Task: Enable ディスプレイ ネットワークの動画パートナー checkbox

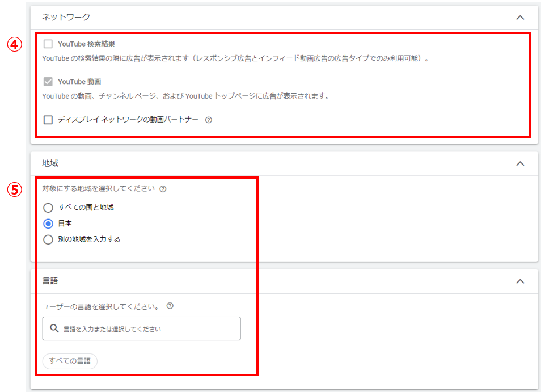Action: point(48,120)
